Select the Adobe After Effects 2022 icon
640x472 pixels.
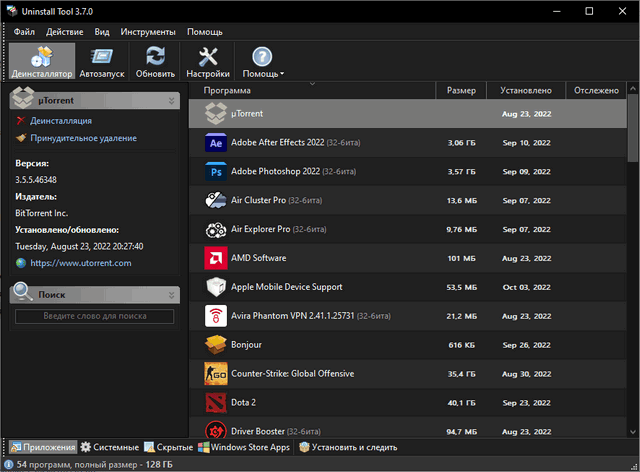215,143
